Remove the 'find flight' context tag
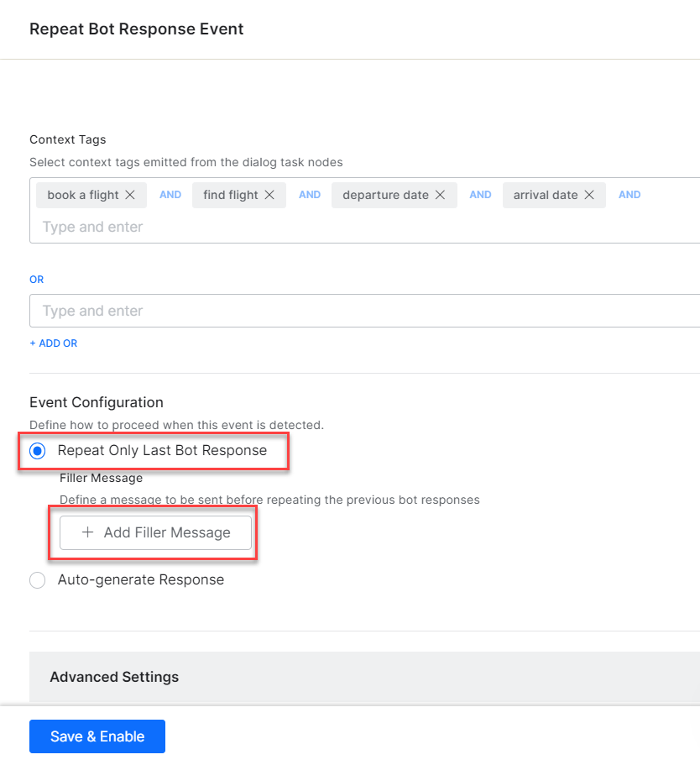The image size is (700, 765). pos(269,195)
